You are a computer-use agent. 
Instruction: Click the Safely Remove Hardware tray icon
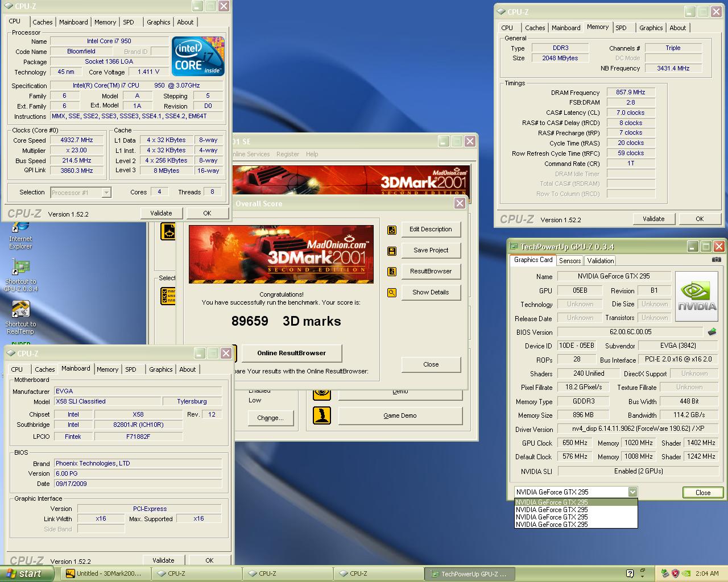pos(664,573)
